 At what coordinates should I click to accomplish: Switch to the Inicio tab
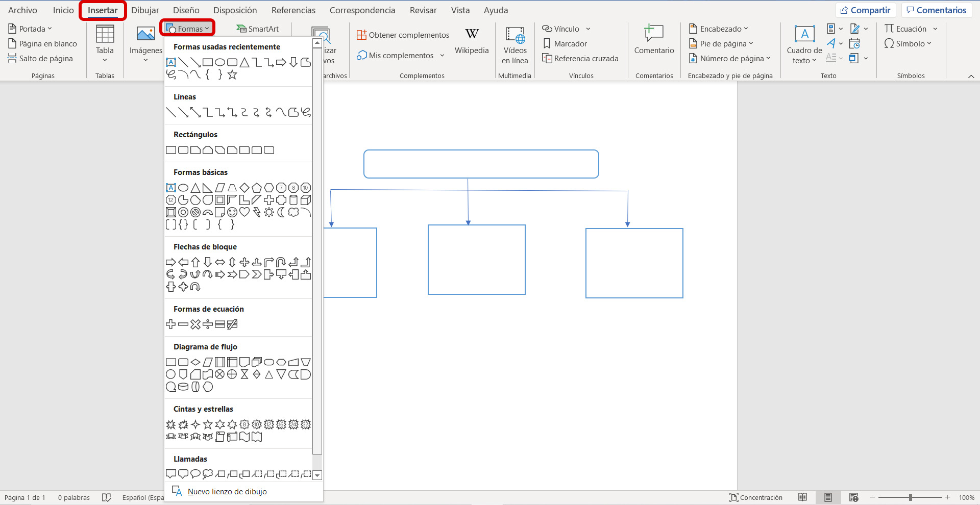(63, 10)
